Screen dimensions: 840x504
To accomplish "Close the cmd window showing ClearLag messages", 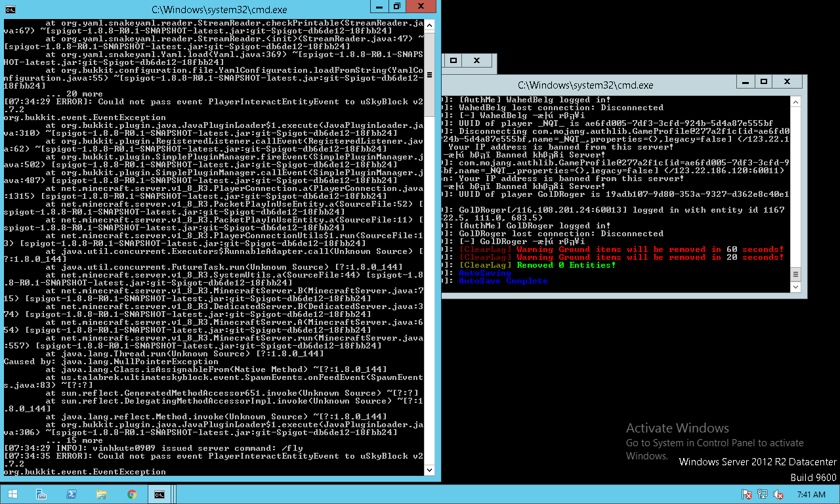I will coord(787,82).
